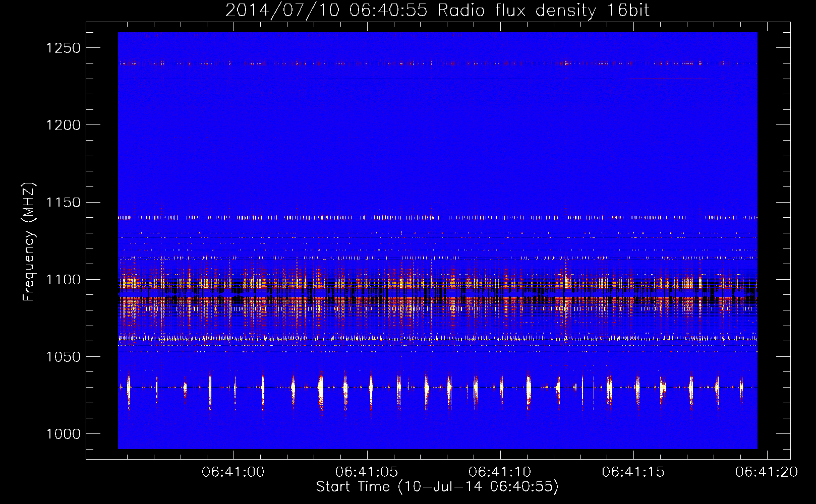Click the 1050 frequency tick label

tap(63, 357)
